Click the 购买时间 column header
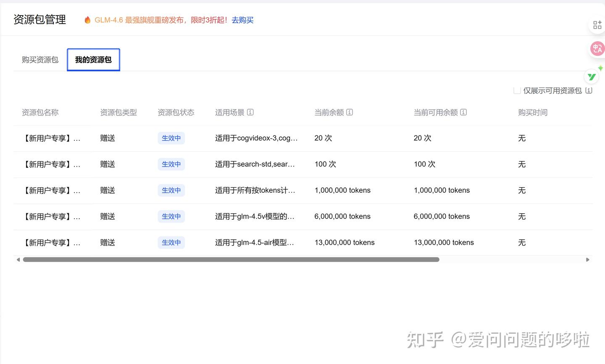The width and height of the screenshot is (605, 364). tap(533, 112)
